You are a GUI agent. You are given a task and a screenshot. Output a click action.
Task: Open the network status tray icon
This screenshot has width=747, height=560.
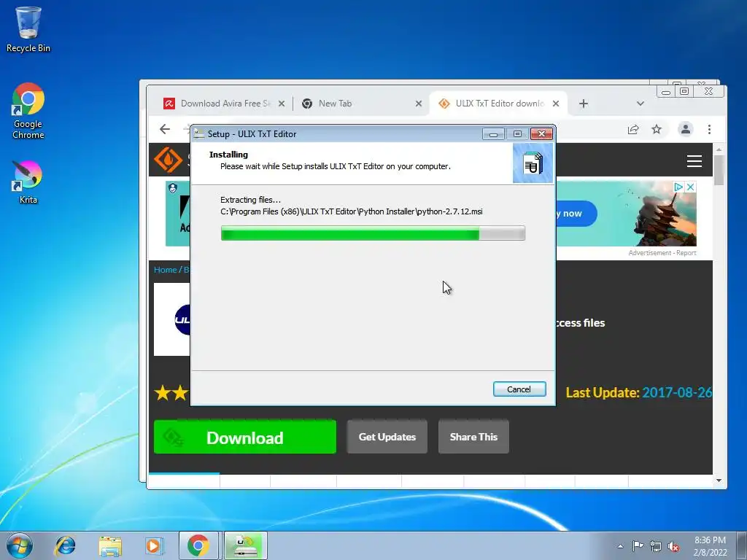[656, 546]
